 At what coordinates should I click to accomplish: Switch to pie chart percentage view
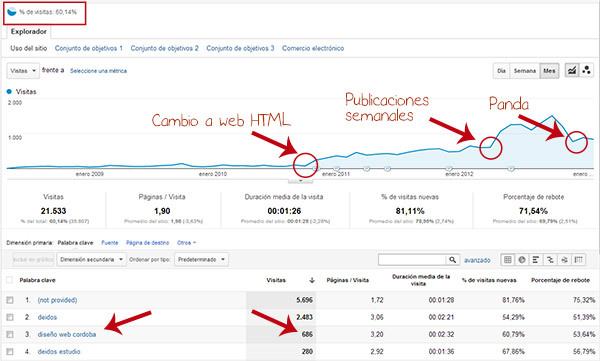(522, 260)
